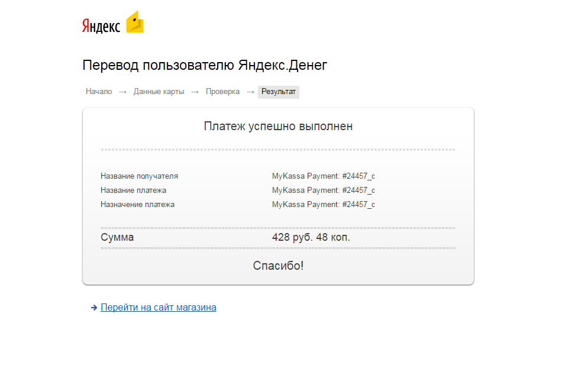Screen dimensions: 588x365
Task: Click the Сумма label
Action: 117,237
